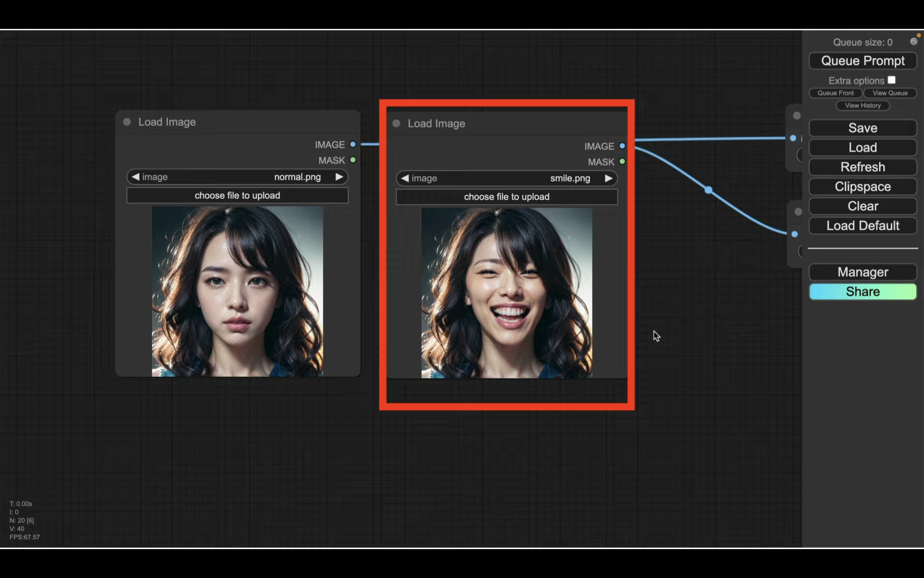Click FPS:67.57 readout
The width and height of the screenshot is (924, 578).
(x=25, y=537)
